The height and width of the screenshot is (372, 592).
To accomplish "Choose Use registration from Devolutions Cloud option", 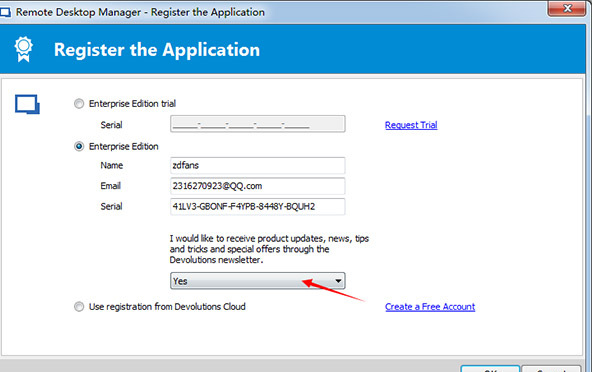I will 79,307.
